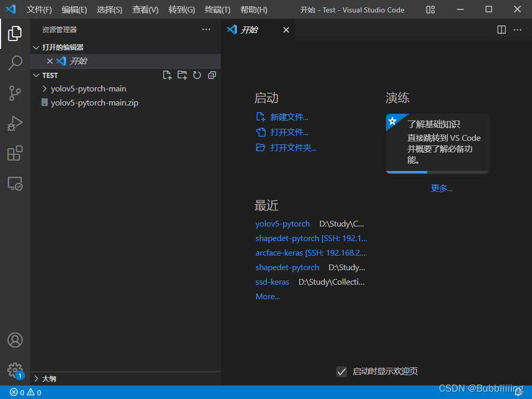Click the 更多... walkthroughs link

[442, 188]
